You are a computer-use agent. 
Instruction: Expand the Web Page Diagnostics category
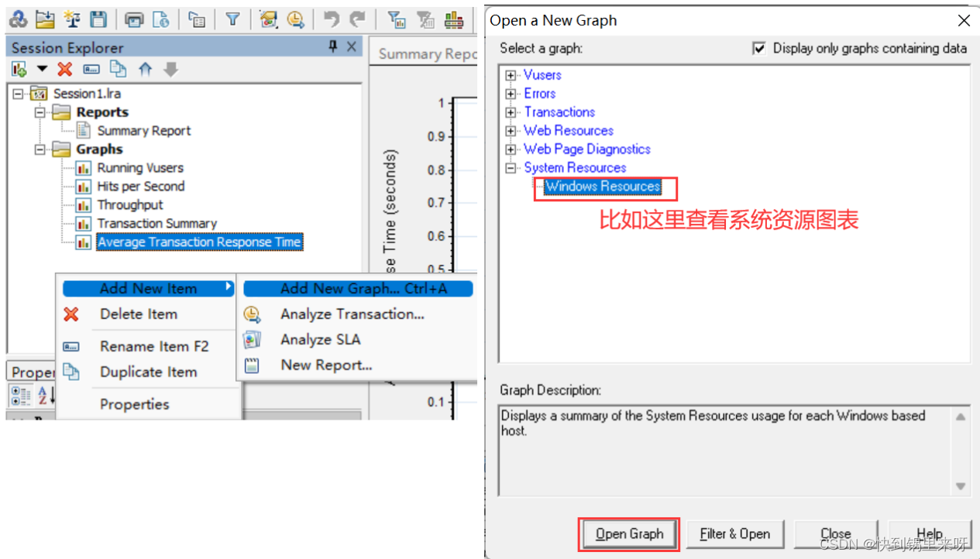(x=511, y=149)
